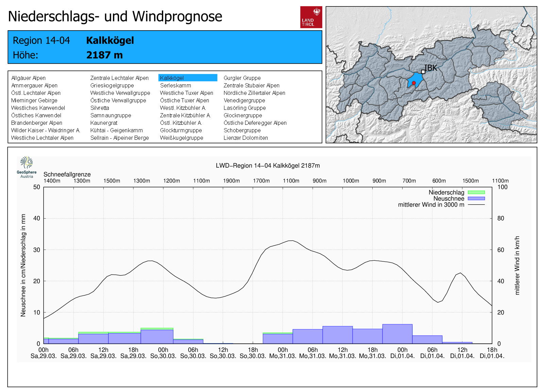Screen dimensions: 544x392
Task: Click the chart title LWD-Region 14-04
Action: 268,166
